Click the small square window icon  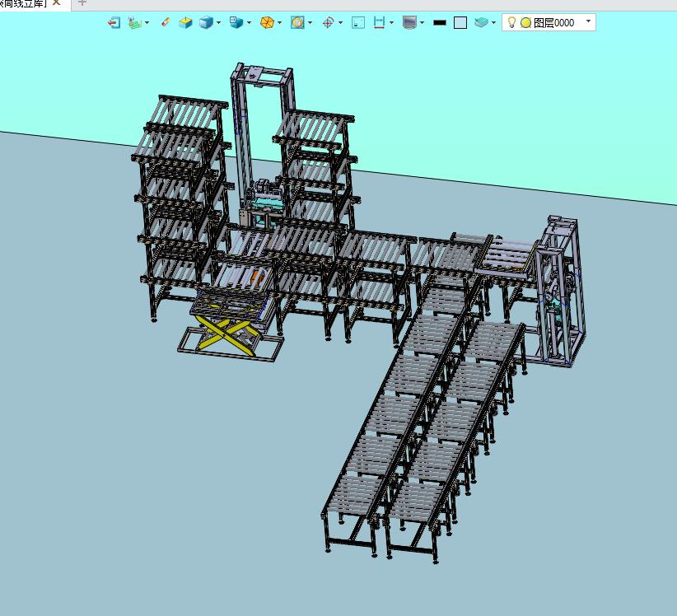click(358, 22)
